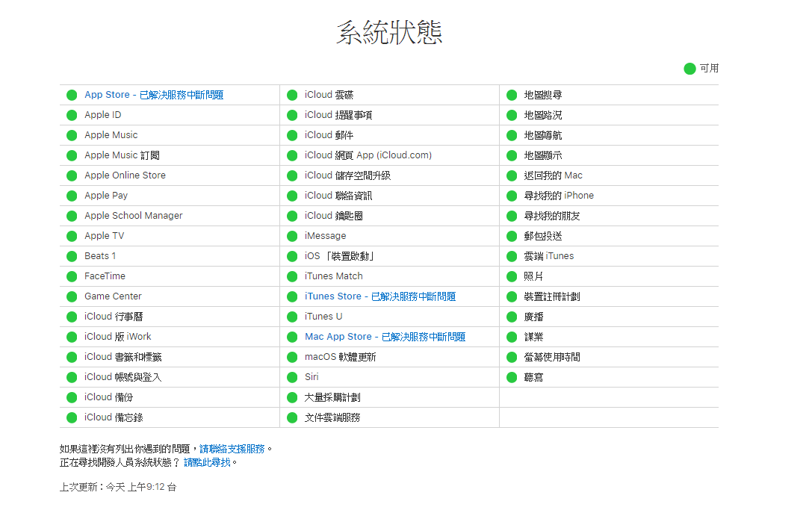Select the 課業 row text

pyautogui.click(x=533, y=337)
